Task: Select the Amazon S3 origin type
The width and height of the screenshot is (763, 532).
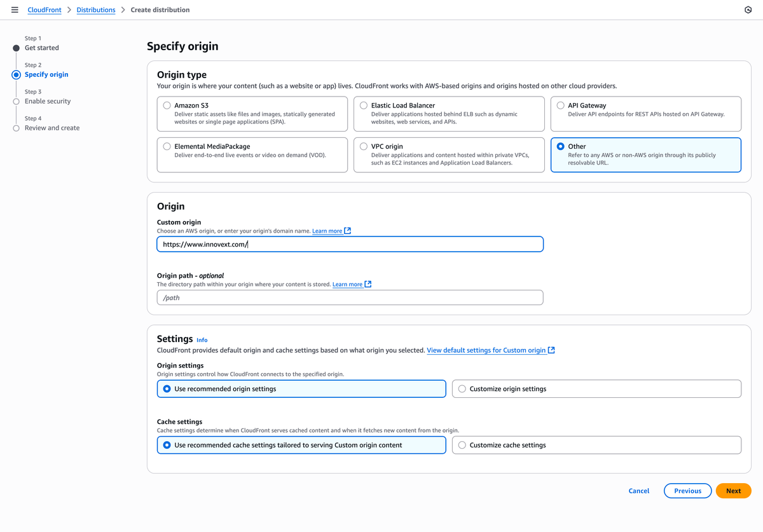Action: [167, 106]
